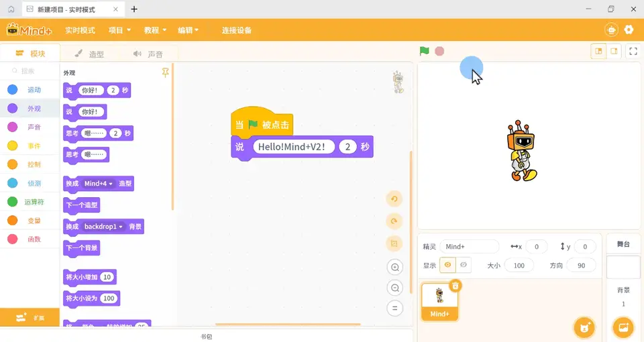The image size is (644, 342).
Task: Click the Mind+ logo
Action: pyautogui.click(x=28, y=30)
